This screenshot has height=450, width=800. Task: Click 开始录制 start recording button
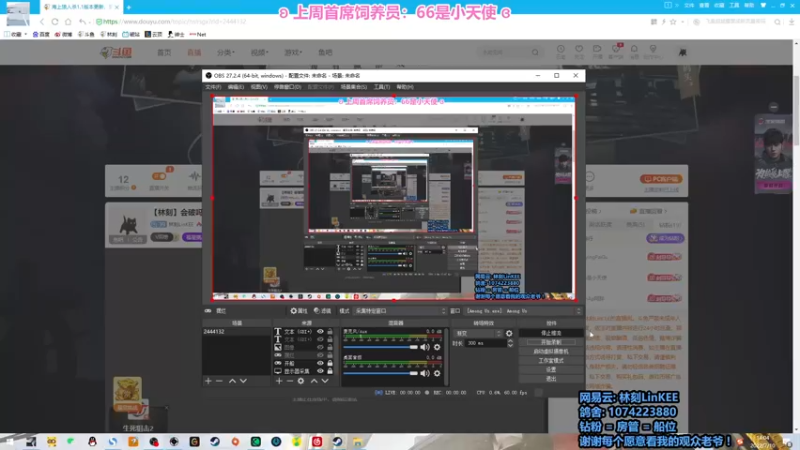[551, 342]
